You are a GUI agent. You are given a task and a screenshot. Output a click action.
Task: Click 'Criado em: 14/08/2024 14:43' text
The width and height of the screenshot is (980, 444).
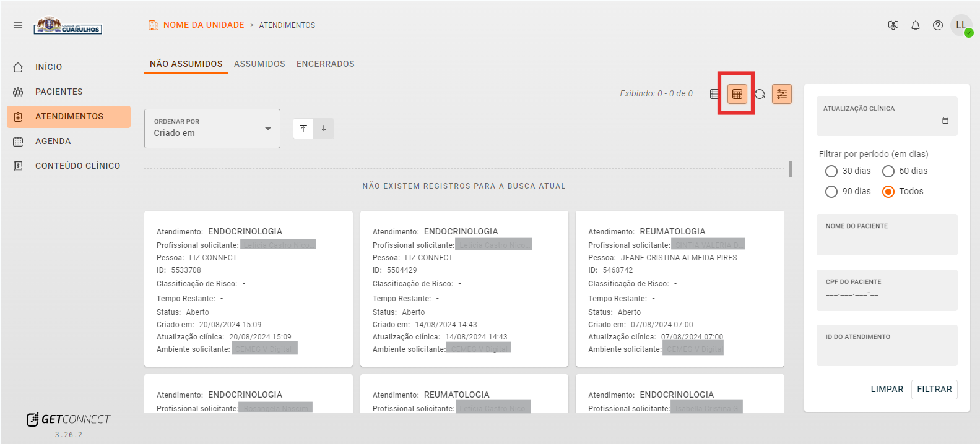pyautogui.click(x=425, y=325)
